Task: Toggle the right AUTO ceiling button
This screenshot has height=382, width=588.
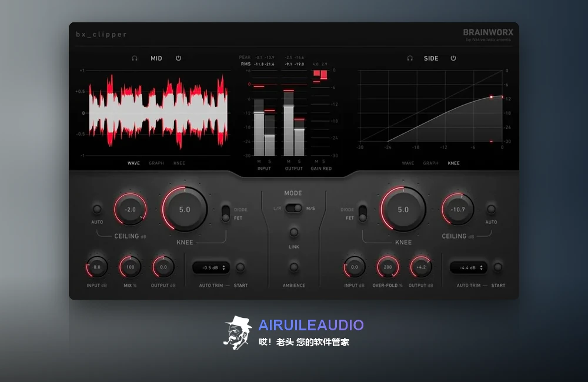Action: click(x=491, y=209)
